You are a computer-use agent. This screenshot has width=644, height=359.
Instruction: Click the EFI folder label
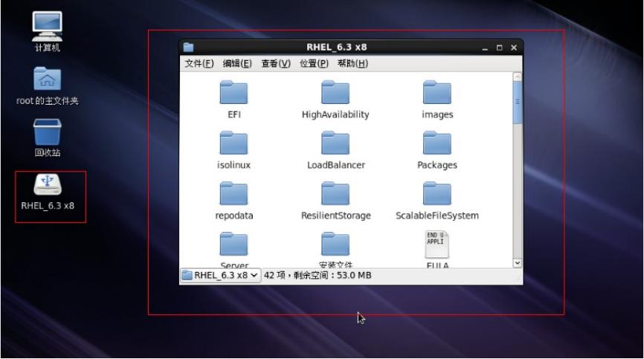[x=234, y=114]
